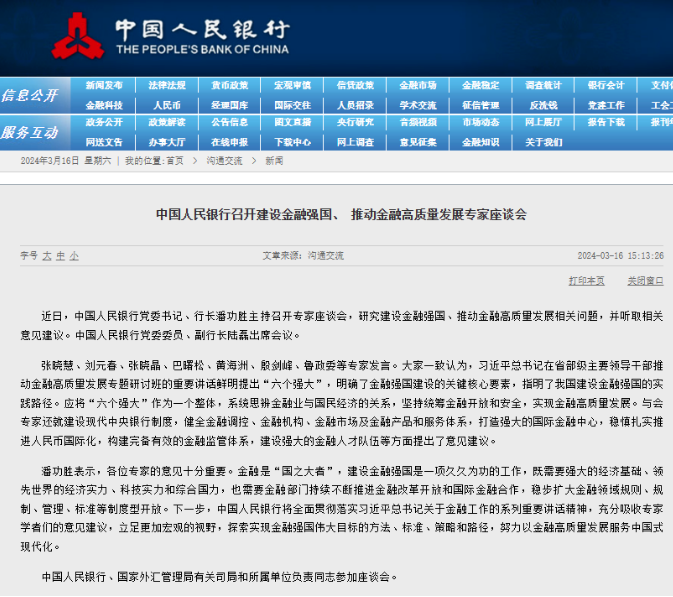The width and height of the screenshot is (673, 597).
Task: Click 沟通交流 in the breadcrumb
Action: (224, 160)
